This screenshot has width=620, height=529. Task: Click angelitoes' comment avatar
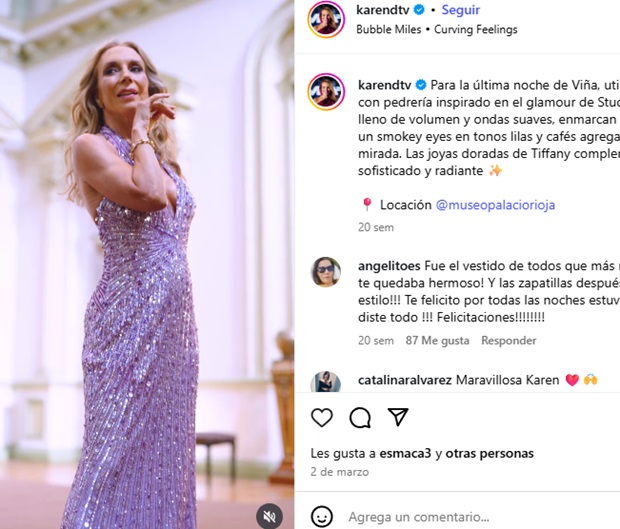click(326, 271)
